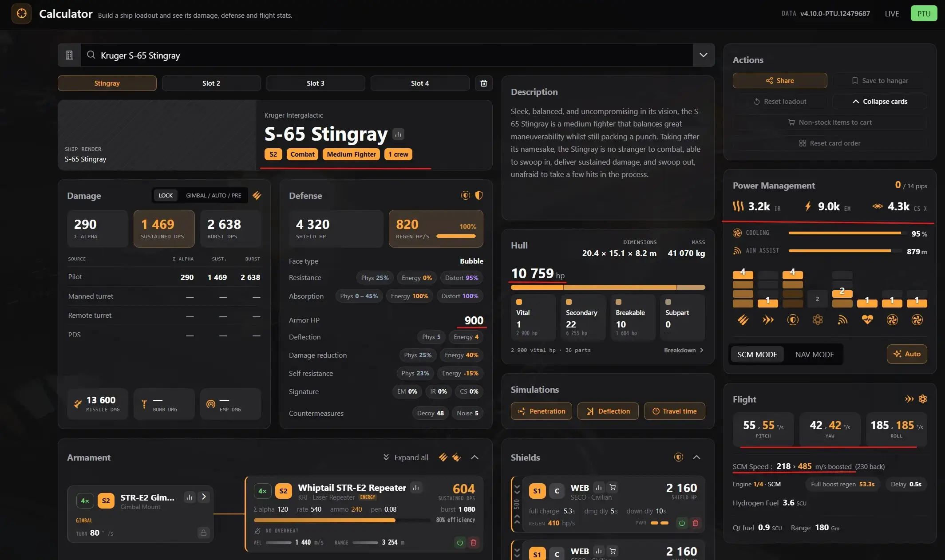Image resolution: width=945 pixels, height=560 pixels.
Task: Switch to the Slot 3 tab
Action: pyautogui.click(x=316, y=83)
